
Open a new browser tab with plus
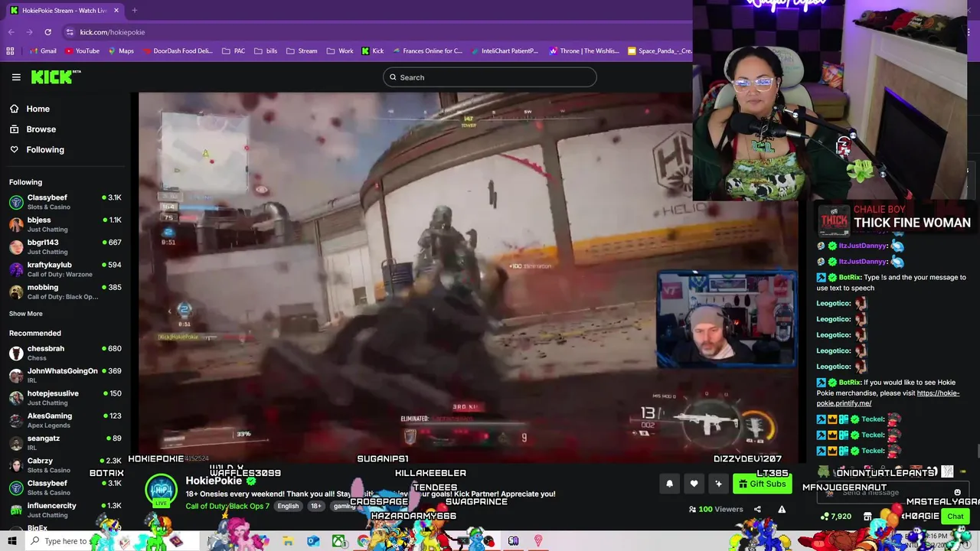[134, 11]
